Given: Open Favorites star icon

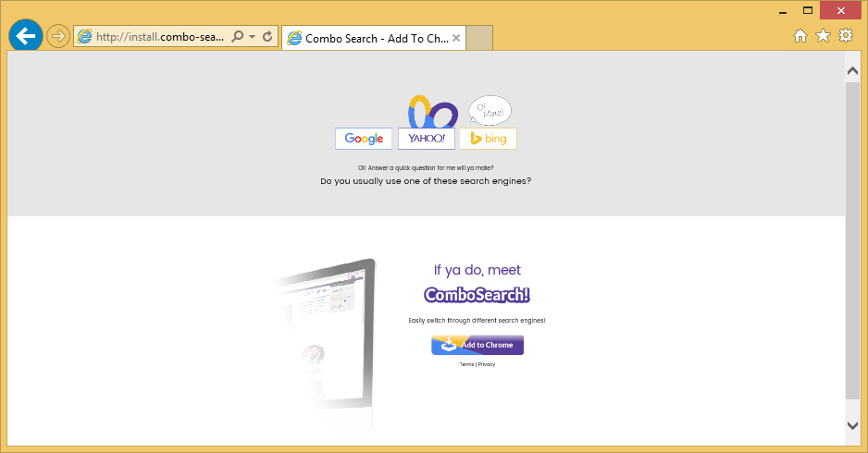Looking at the screenshot, I should (x=823, y=36).
